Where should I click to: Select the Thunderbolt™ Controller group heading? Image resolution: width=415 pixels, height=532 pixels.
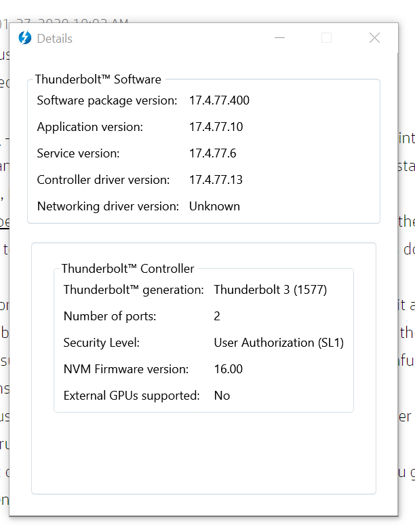point(127,269)
